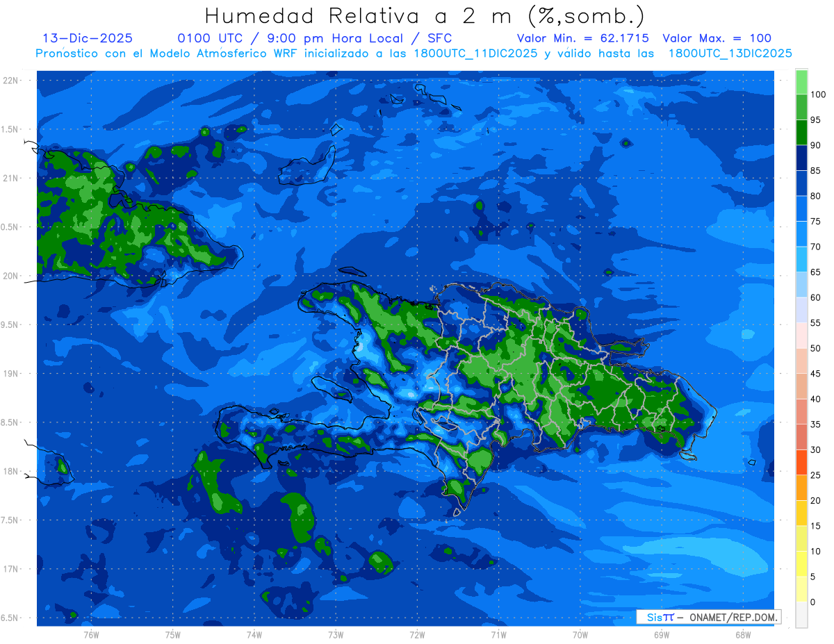Click the legend swatch between 95 and 100
The height and width of the screenshot is (644, 834).
point(801,108)
